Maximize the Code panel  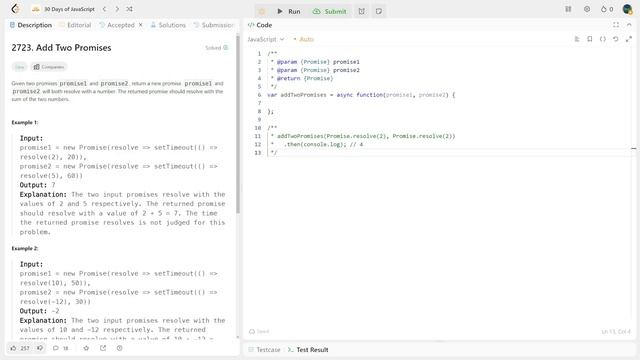coord(616,25)
